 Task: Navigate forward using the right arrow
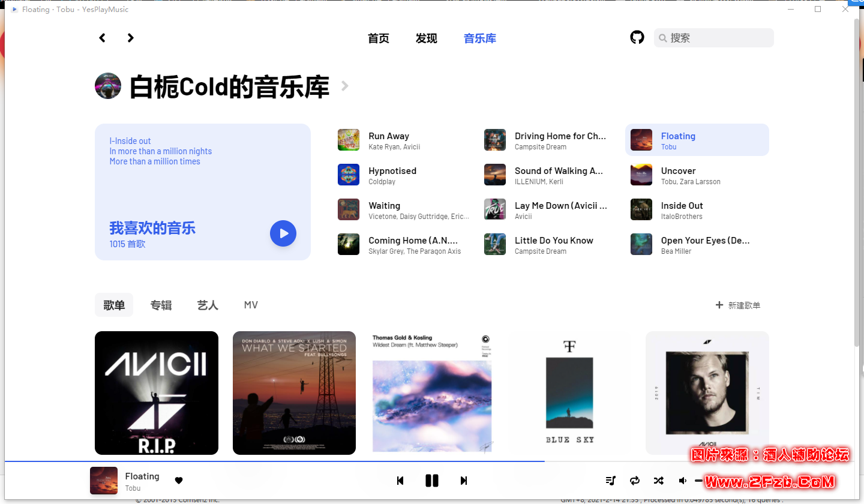[x=130, y=37]
